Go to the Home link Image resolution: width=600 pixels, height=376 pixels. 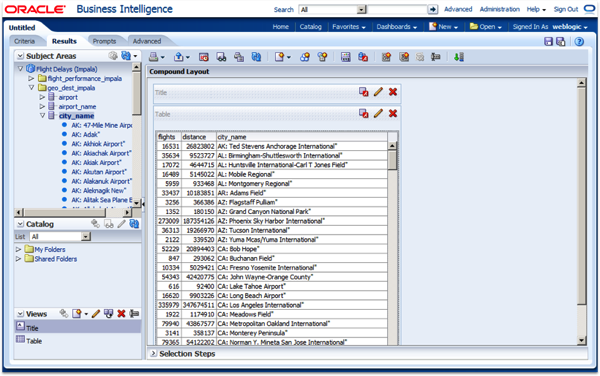(x=280, y=27)
